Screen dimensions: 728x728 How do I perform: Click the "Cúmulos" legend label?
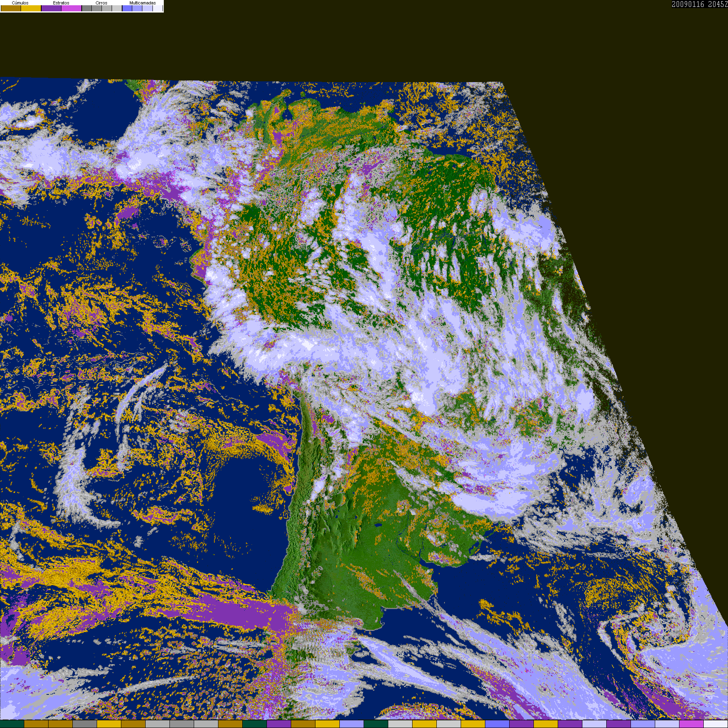tap(20, 3)
